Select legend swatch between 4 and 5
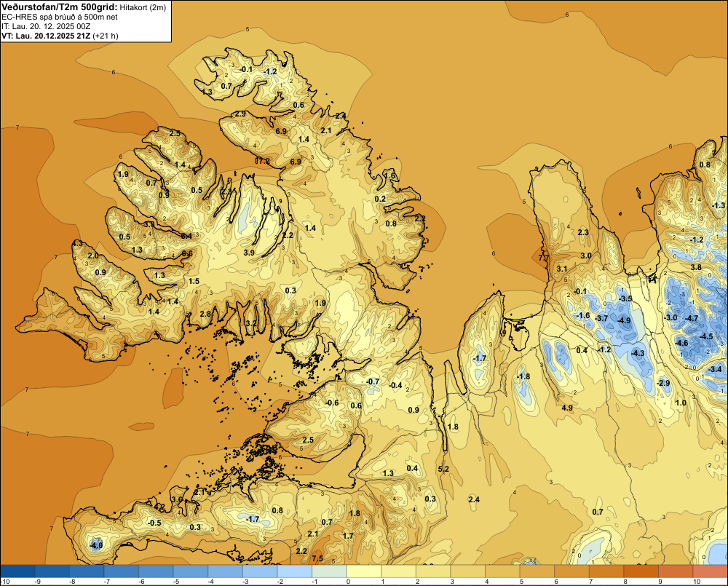This screenshot has width=728, height=586. coord(503,571)
